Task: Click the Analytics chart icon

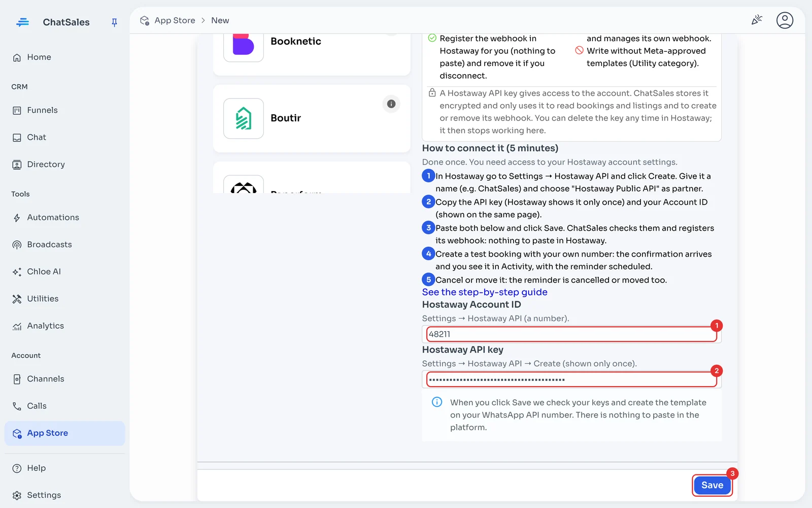Action: 17,326
